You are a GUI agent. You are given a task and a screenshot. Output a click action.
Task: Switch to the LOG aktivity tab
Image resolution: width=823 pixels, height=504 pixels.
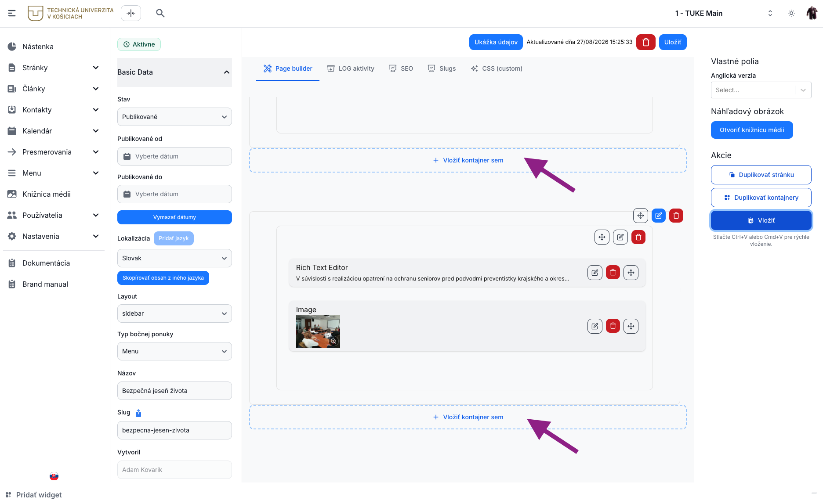(351, 68)
